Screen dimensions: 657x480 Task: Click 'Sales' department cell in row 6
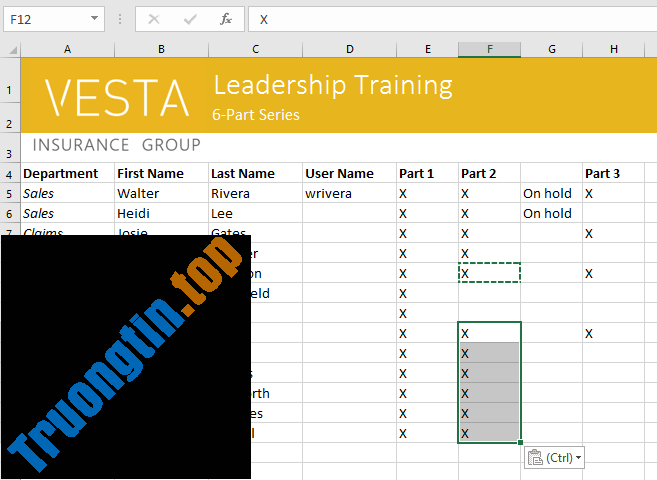click(x=67, y=214)
